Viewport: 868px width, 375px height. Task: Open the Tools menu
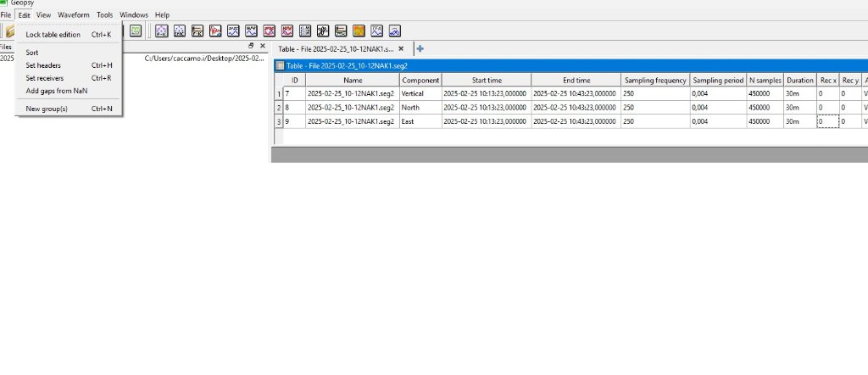coord(104,15)
